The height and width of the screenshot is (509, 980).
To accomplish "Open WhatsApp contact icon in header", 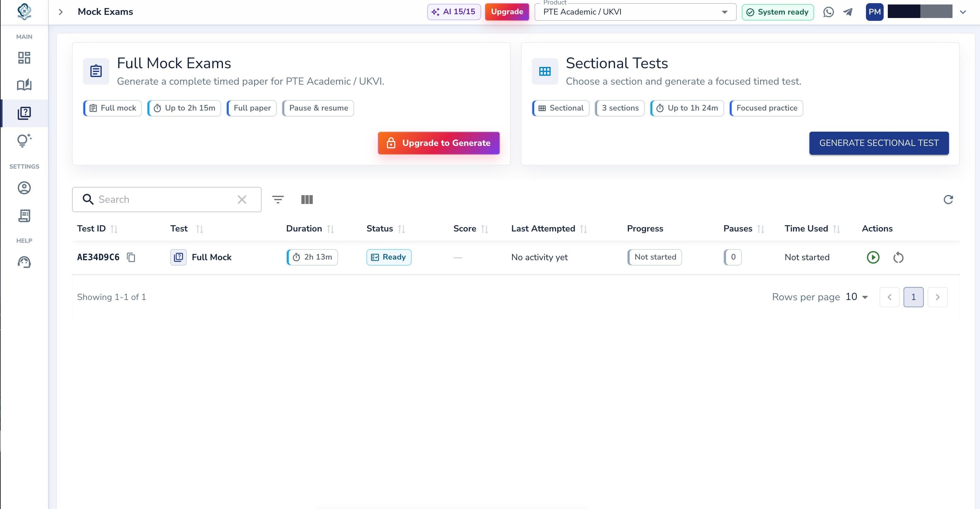I will (x=828, y=12).
